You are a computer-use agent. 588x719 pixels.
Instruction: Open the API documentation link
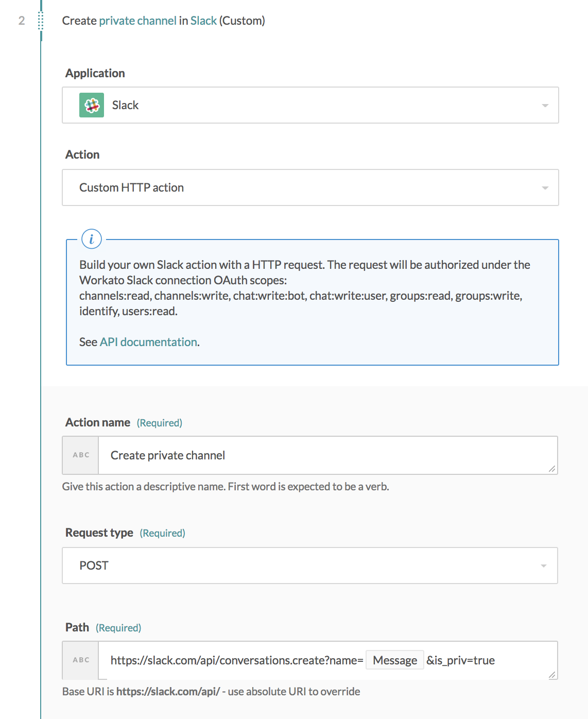(148, 342)
